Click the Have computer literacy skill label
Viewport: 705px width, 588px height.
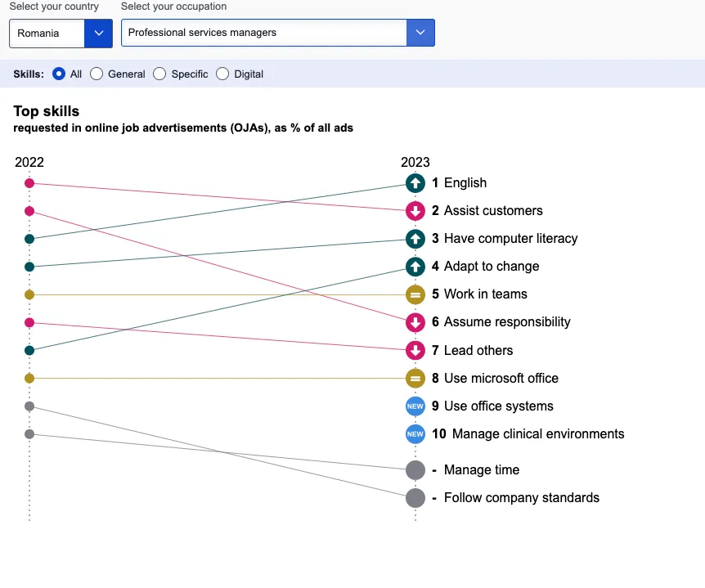pos(510,239)
